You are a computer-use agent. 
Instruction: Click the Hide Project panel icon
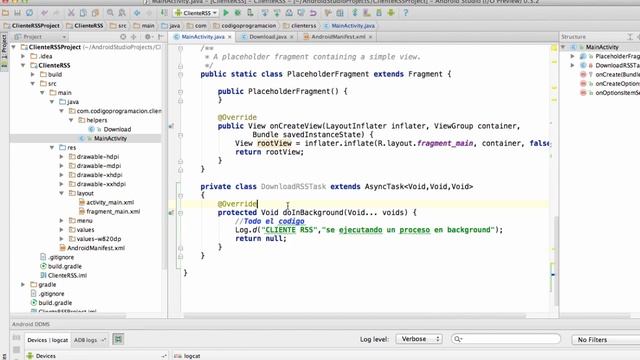click(x=161, y=37)
